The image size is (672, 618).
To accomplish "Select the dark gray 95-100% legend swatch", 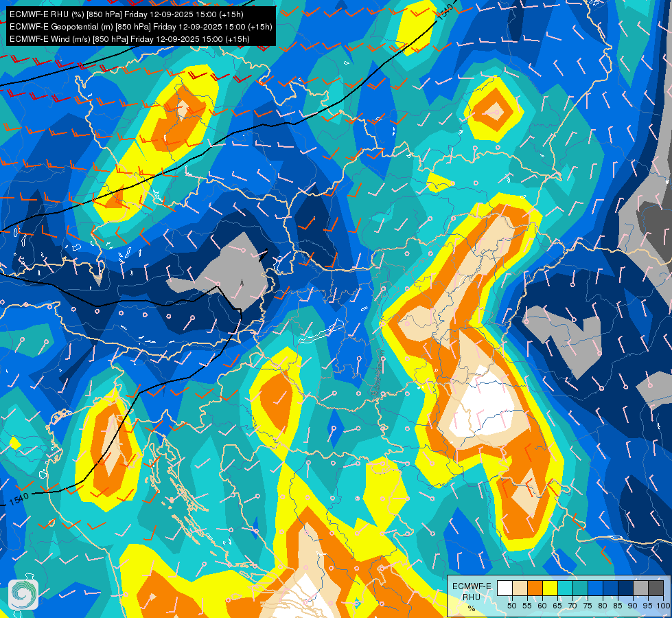I will pyautogui.click(x=656, y=588).
